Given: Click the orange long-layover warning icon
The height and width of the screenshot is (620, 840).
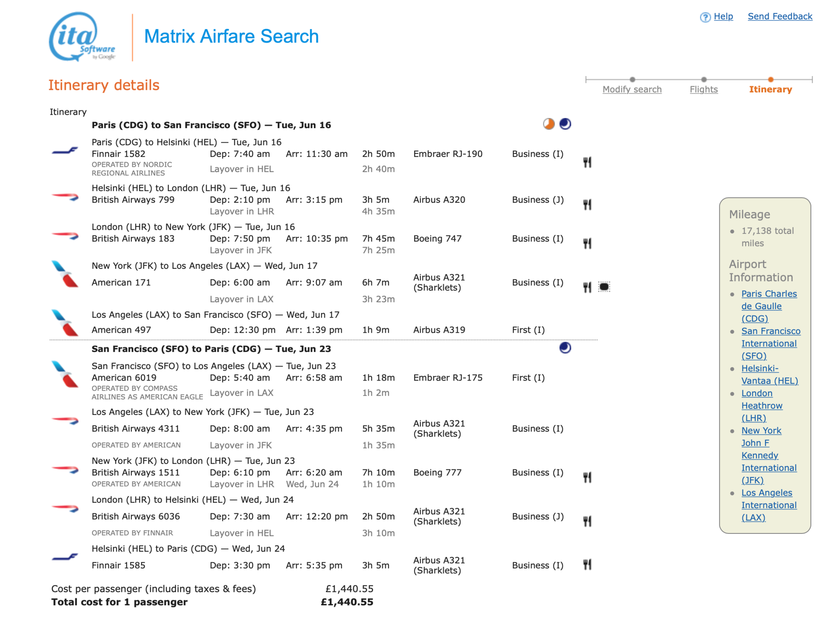Looking at the screenshot, I should click(549, 124).
